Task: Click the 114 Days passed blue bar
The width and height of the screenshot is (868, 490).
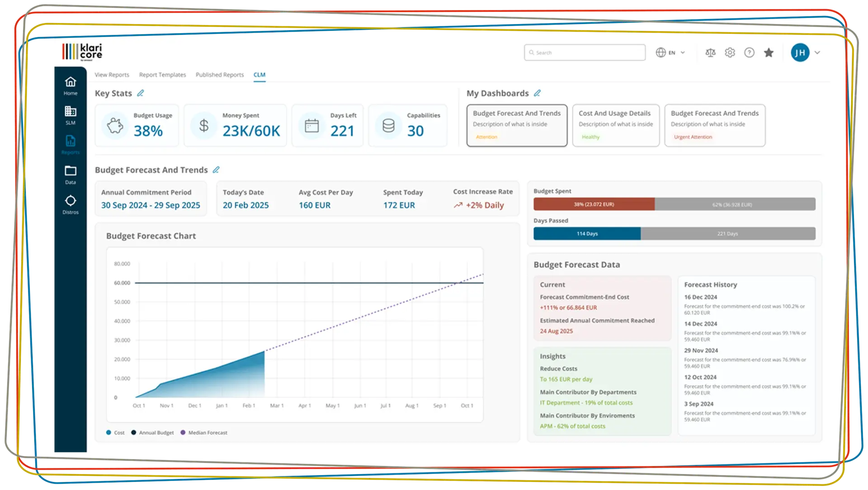Action: point(587,233)
